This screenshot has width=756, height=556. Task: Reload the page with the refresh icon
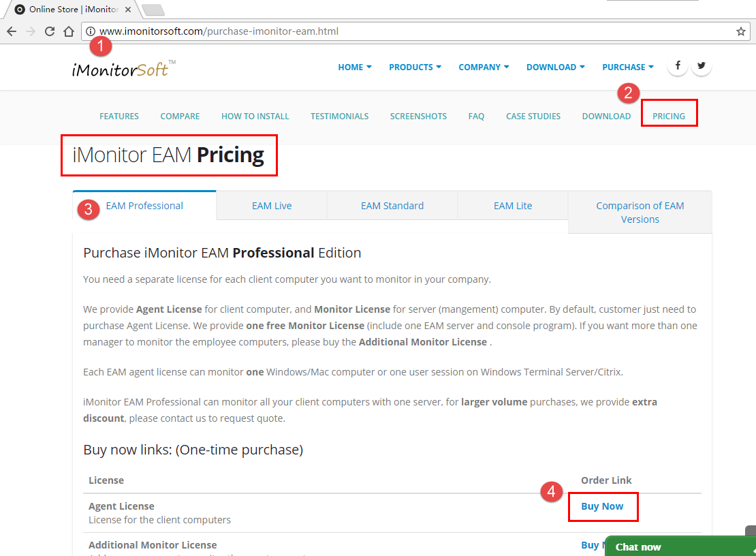click(x=50, y=31)
